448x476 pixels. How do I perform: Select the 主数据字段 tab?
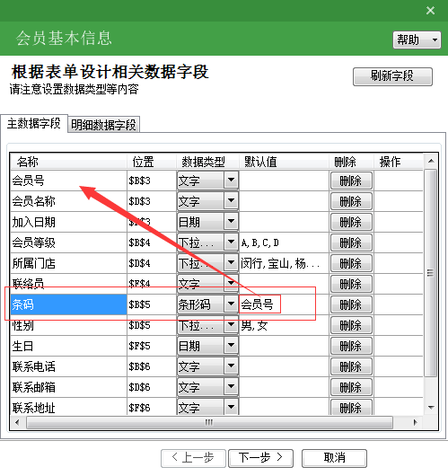tap(34, 124)
